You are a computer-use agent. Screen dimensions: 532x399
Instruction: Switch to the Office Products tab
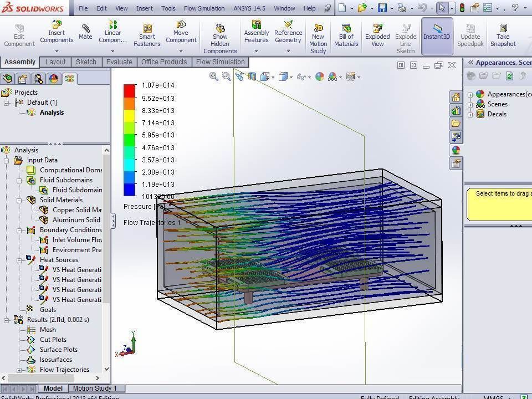coord(164,62)
